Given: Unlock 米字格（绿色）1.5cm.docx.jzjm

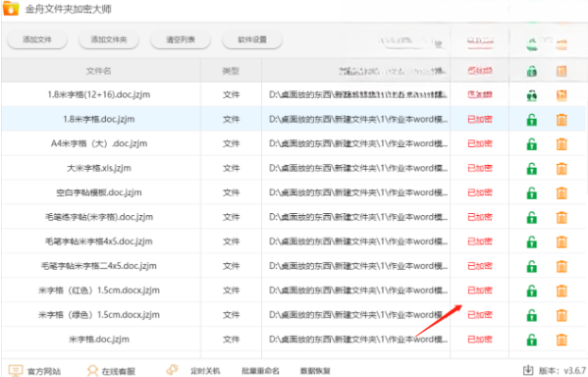Looking at the screenshot, I should pos(532,315).
